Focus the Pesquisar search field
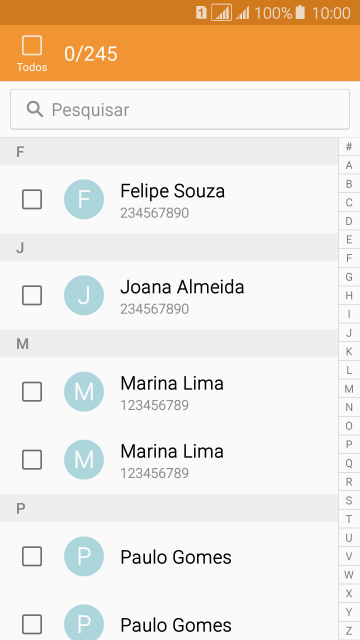 [180, 109]
